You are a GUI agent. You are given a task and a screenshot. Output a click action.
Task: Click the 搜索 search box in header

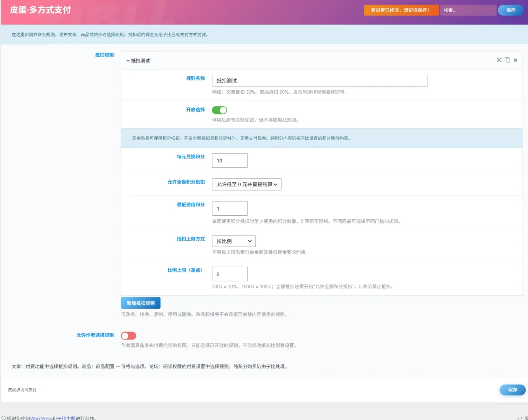pos(468,10)
